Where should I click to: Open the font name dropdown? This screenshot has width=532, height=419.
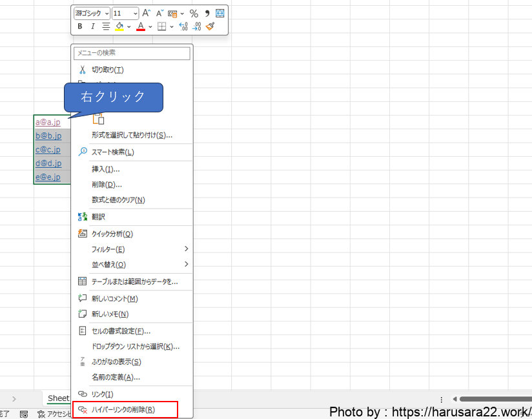click(x=92, y=13)
